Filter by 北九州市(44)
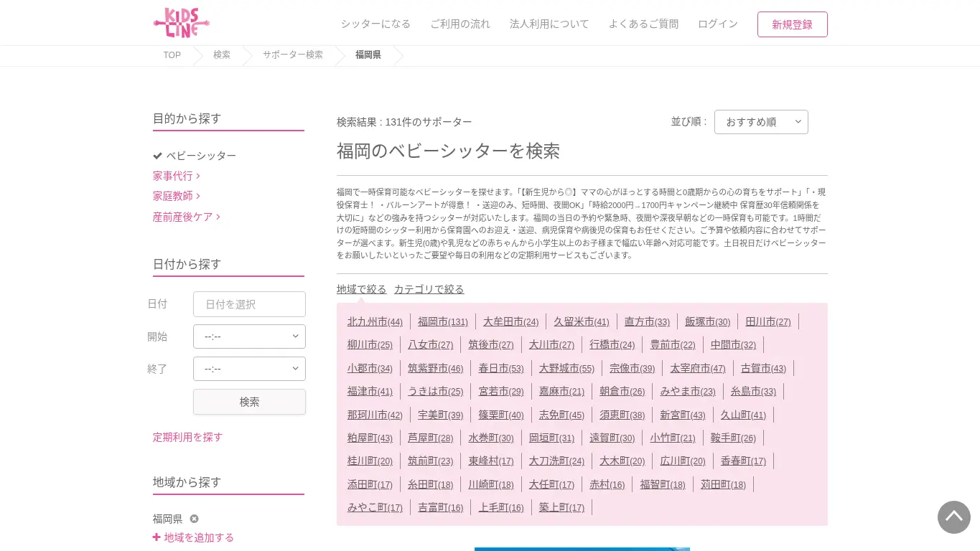The height and width of the screenshot is (551, 980). [375, 322]
